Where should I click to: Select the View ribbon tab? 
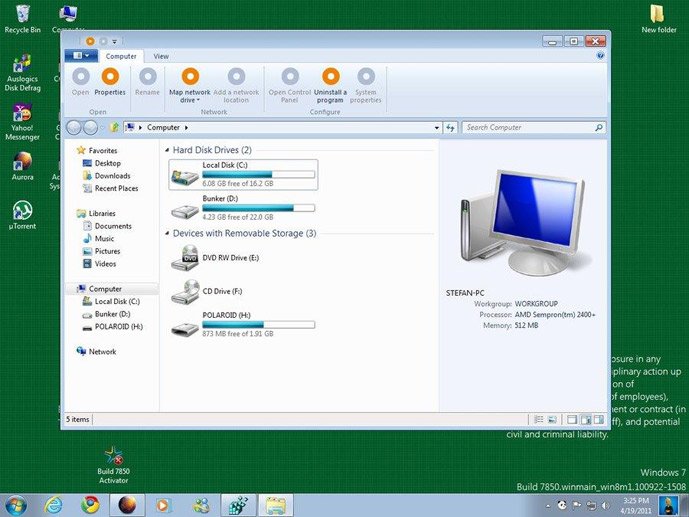point(161,56)
